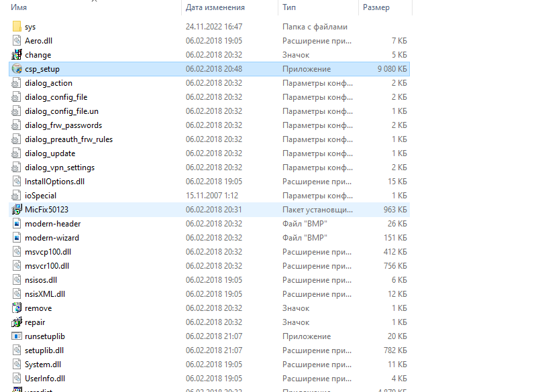Select the ioSpecial config icon
The image size is (538, 392).
pos(17,195)
